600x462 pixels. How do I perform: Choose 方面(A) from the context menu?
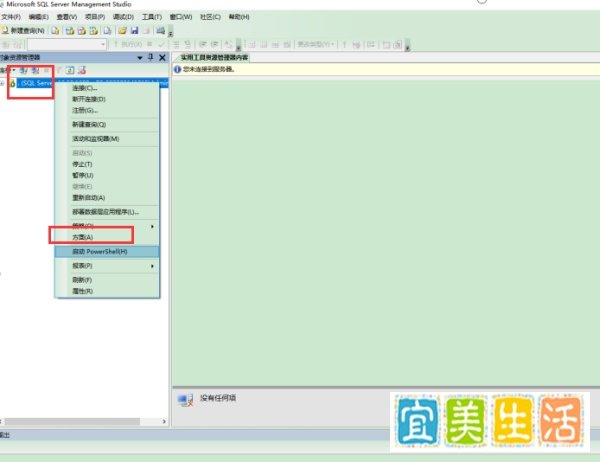click(107, 237)
